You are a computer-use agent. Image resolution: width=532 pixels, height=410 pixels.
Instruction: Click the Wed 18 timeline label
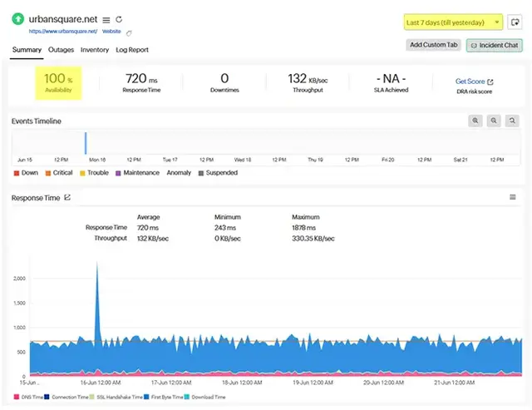243,160
